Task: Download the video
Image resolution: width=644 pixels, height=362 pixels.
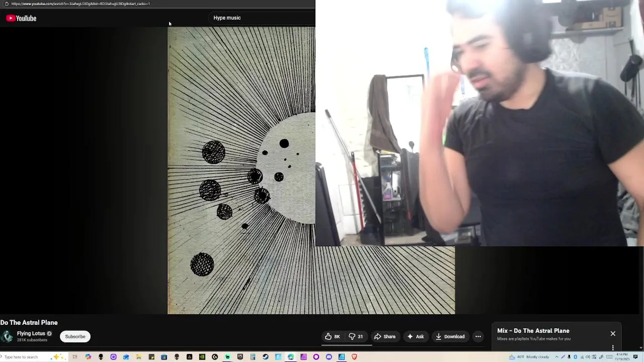Action: pyautogui.click(x=450, y=336)
